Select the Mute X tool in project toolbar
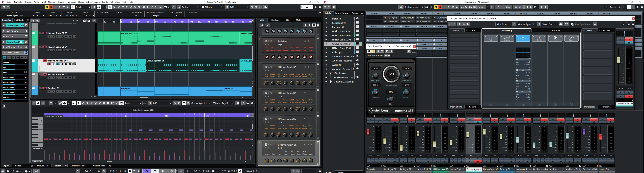The height and width of the screenshot is (173, 644). coord(135,7)
